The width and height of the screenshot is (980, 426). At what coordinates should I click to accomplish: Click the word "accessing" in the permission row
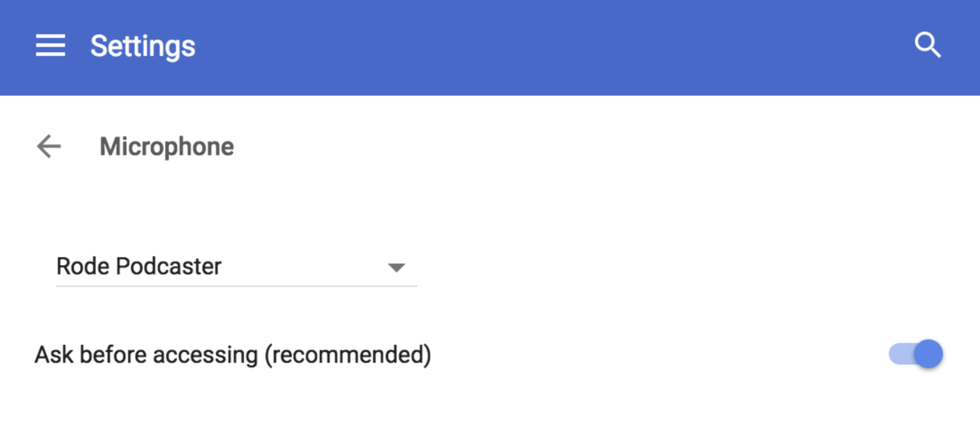(x=205, y=355)
